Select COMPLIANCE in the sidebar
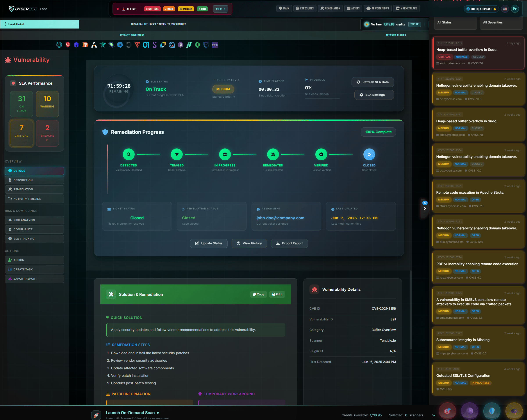 tap(34, 229)
